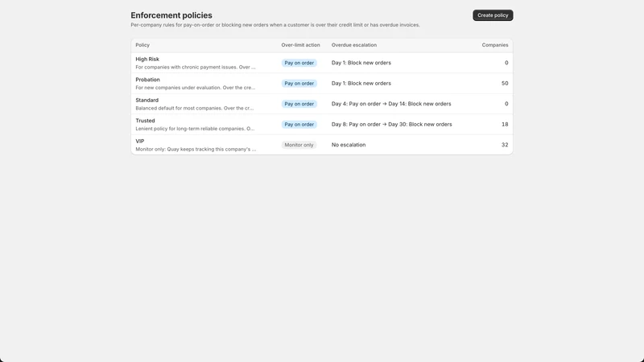Click Trusted escalation starting 'Day 8: Pay on order'

[x=391, y=125]
